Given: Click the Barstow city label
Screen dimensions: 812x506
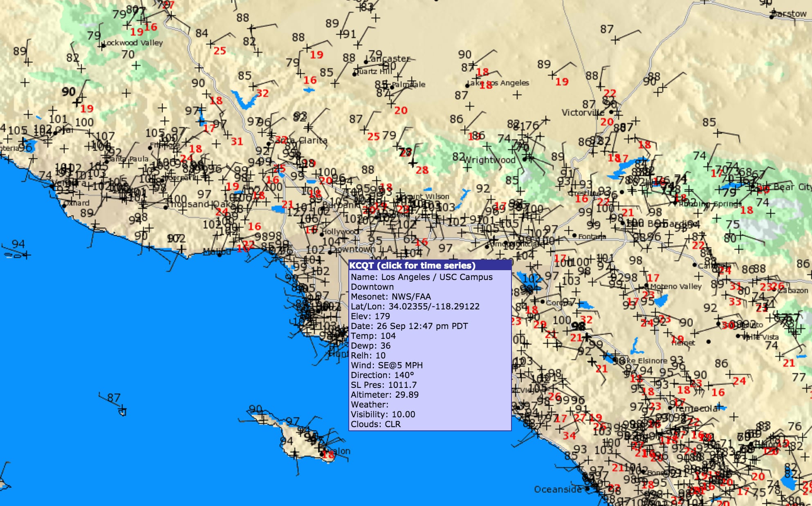Looking at the screenshot, I should click(789, 14).
